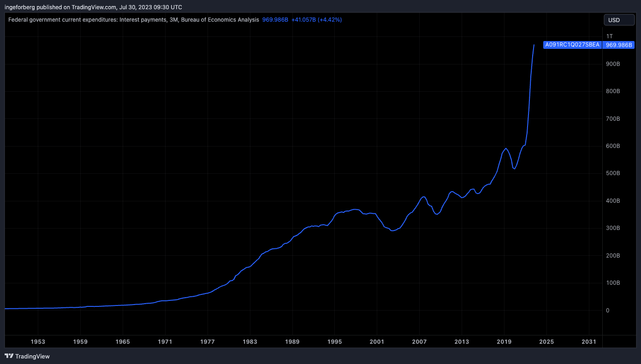The width and height of the screenshot is (641, 364).
Task: Click the 2013 time axis label
Action: [462, 342]
